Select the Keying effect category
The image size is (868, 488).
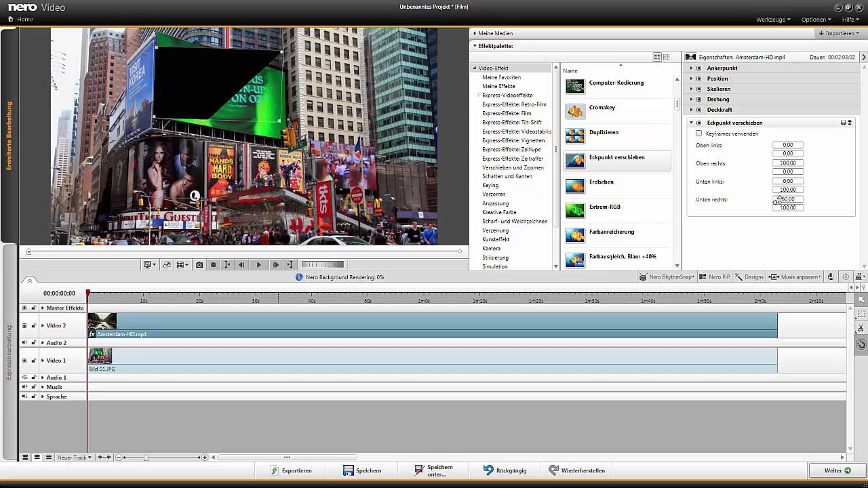pos(490,185)
